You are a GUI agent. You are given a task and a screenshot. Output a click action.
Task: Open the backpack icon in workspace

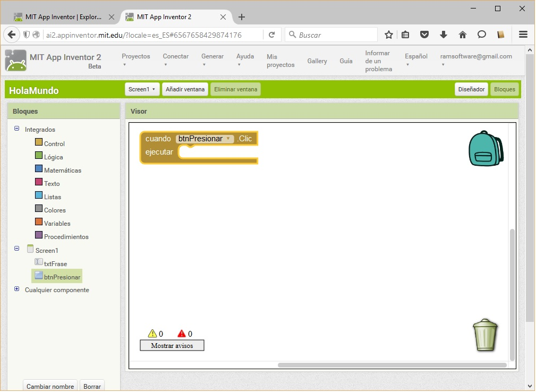tap(485, 149)
